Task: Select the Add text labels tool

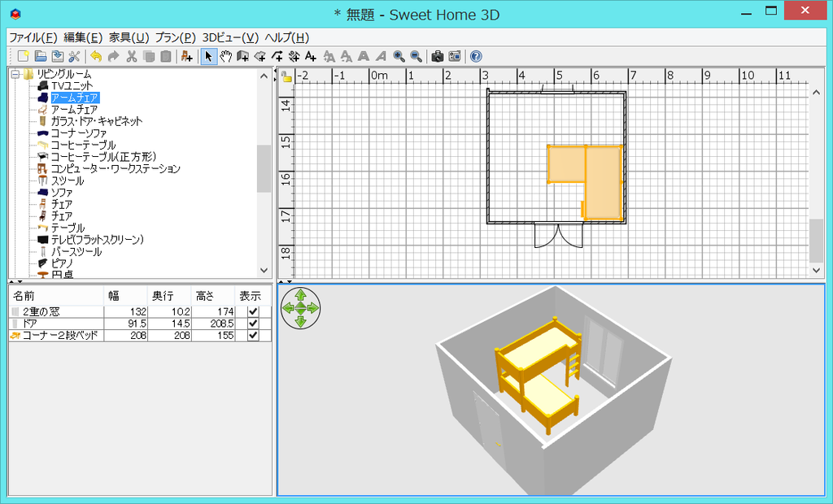Action: point(311,56)
